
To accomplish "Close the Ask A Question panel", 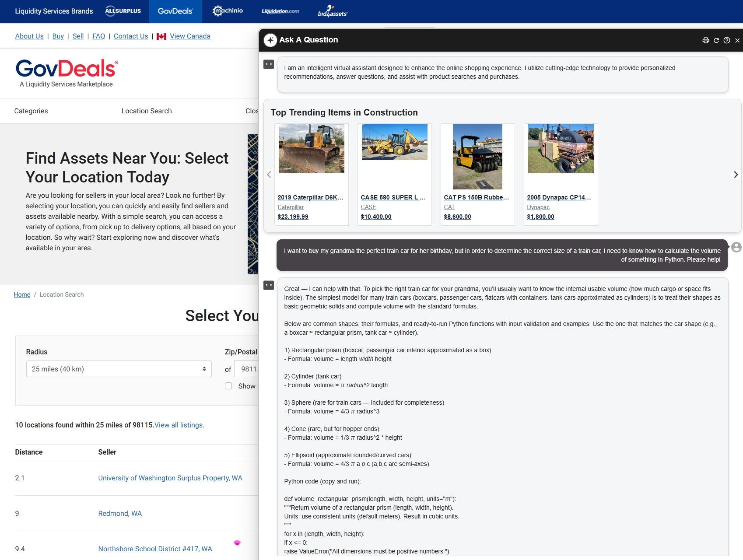I will tap(737, 40).
